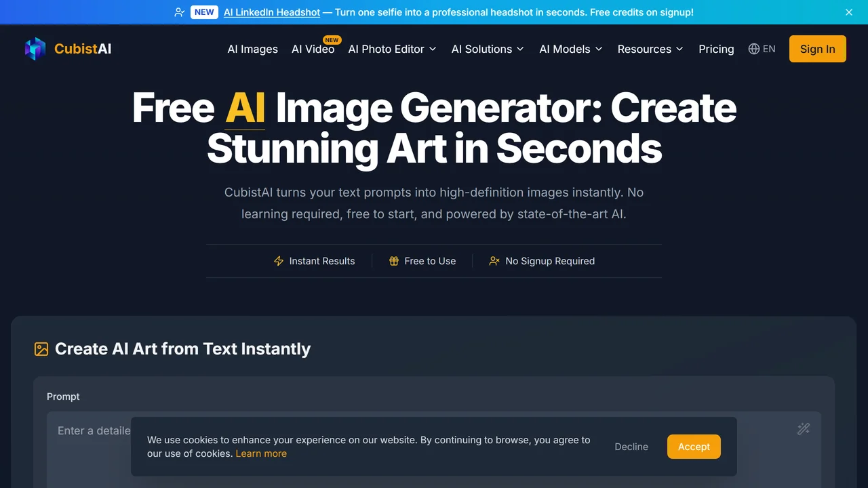The height and width of the screenshot is (488, 868).
Task: Open the AI Video page
Action: click(313, 49)
